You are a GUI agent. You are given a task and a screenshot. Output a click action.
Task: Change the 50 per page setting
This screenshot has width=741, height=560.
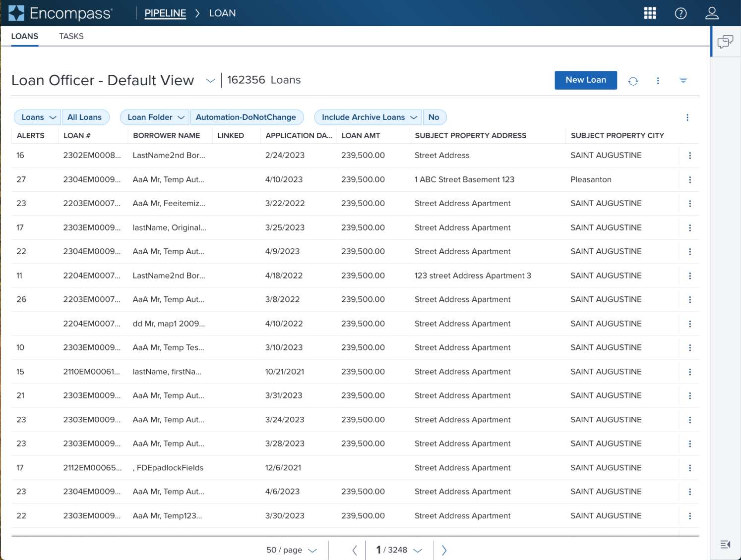[291, 550]
